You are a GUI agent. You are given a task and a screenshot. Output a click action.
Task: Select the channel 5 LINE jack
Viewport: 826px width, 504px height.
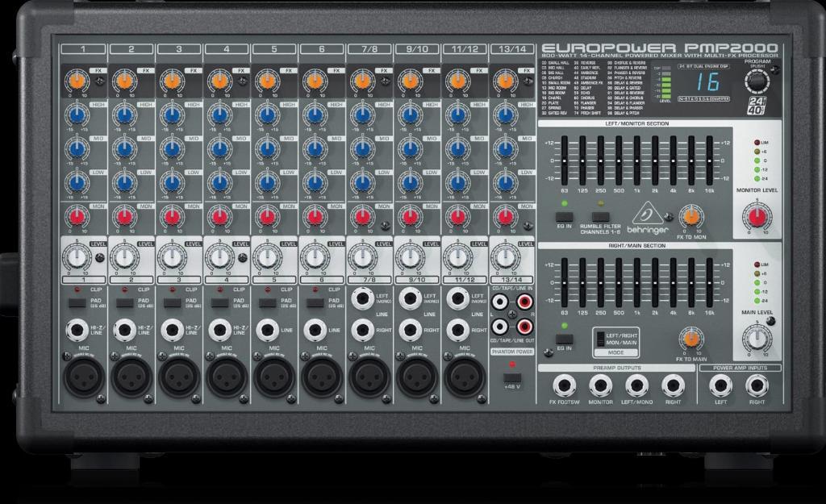267,330
